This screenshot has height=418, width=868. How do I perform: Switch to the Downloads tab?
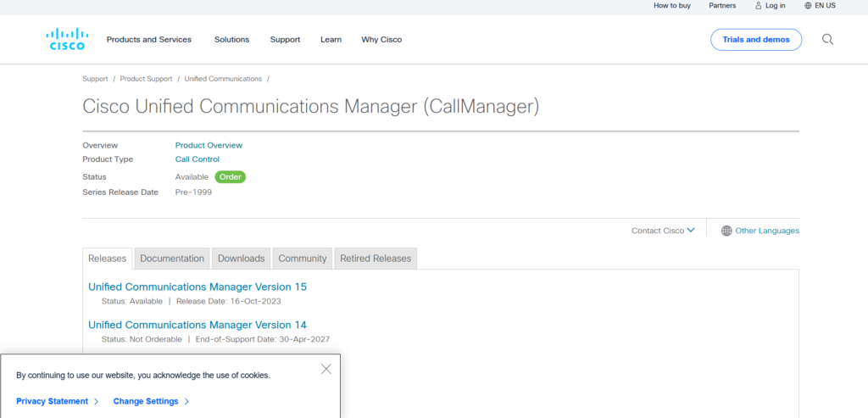point(242,259)
